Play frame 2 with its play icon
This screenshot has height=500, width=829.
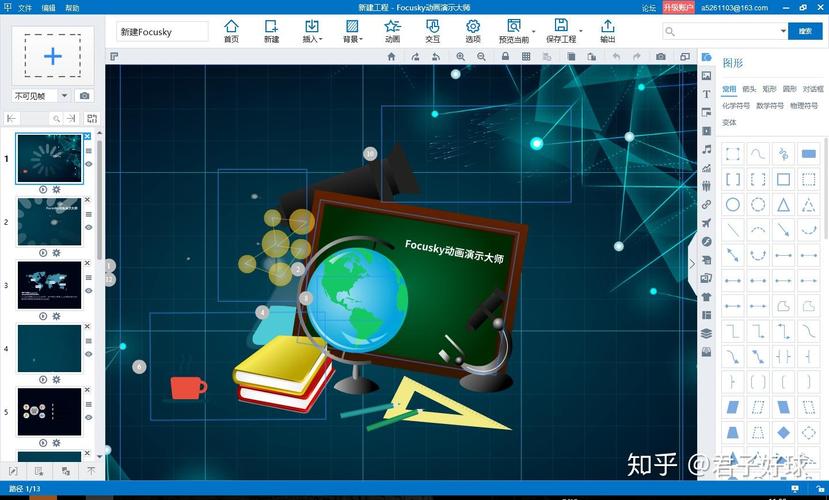pos(43,253)
